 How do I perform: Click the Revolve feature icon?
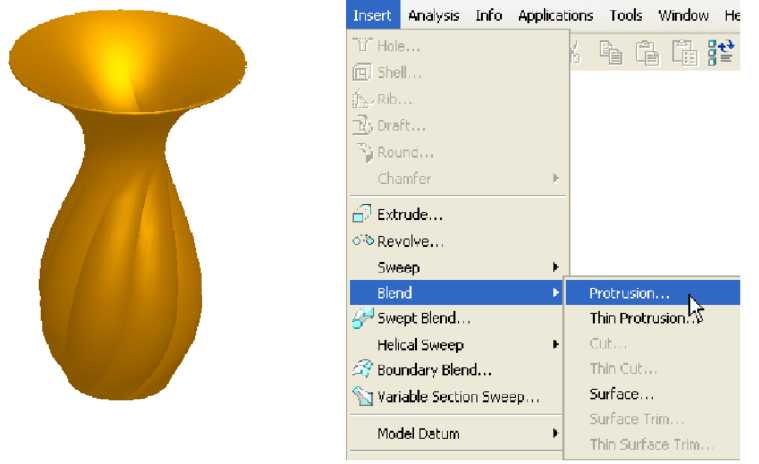point(363,240)
